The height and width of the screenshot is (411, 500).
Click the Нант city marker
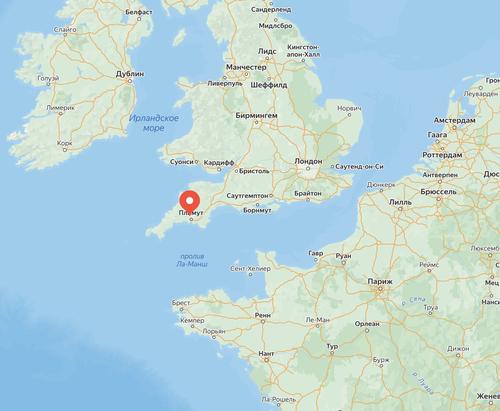pyautogui.click(x=266, y=360)
